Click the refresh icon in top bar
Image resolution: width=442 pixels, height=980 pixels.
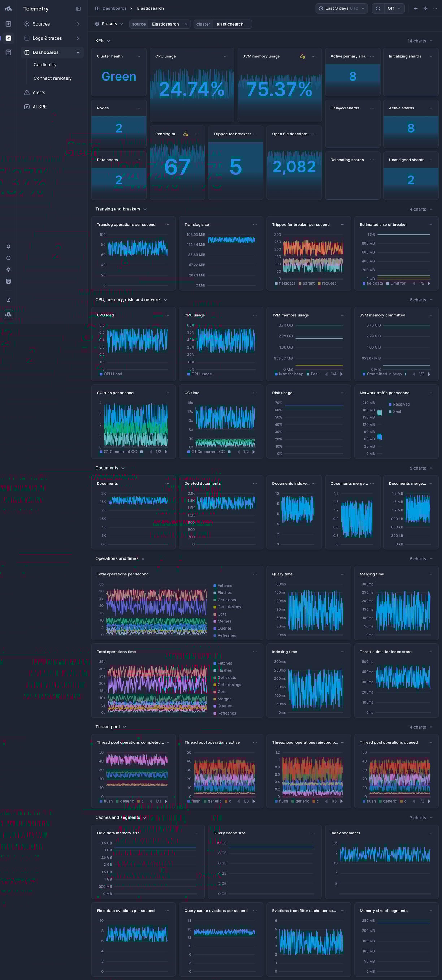coord(378,8)
